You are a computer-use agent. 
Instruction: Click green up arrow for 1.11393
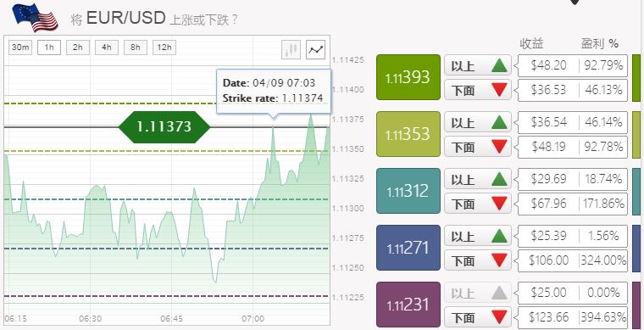(x=499, y=66)
